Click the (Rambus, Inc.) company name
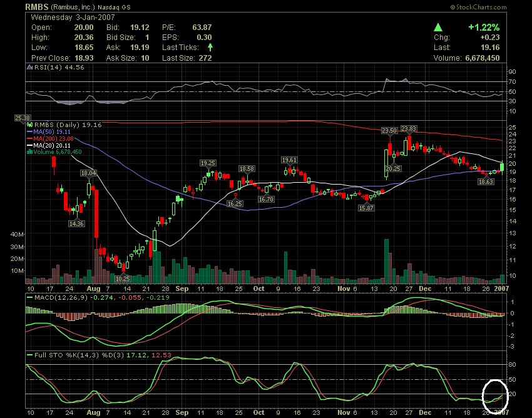 point(73,7)
